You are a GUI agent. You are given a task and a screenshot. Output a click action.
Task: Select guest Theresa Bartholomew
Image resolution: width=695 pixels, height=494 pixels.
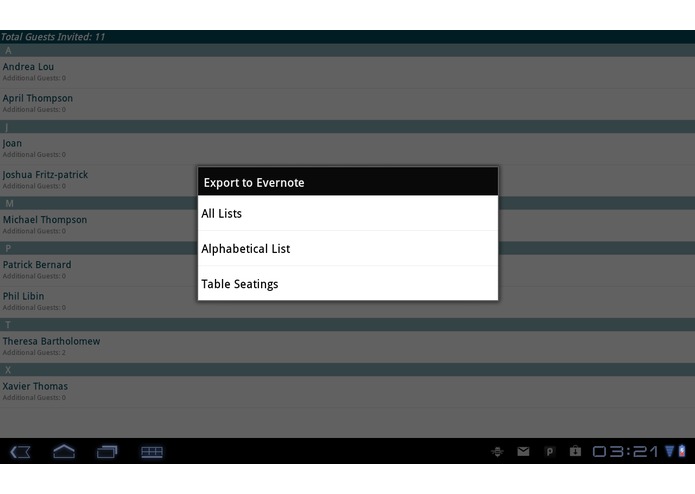[348, 347]
